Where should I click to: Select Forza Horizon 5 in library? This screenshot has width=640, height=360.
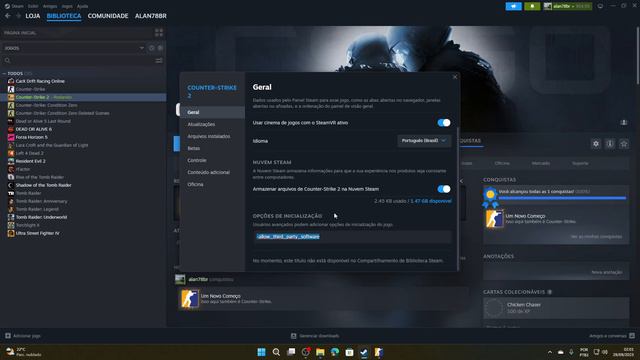(31, 137)
